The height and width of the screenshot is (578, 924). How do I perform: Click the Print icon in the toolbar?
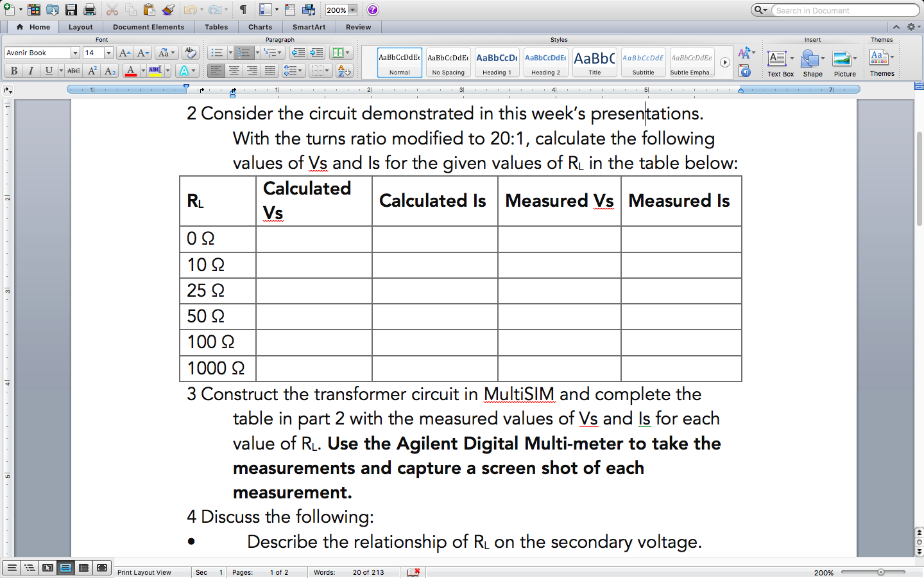click(89, 9)
